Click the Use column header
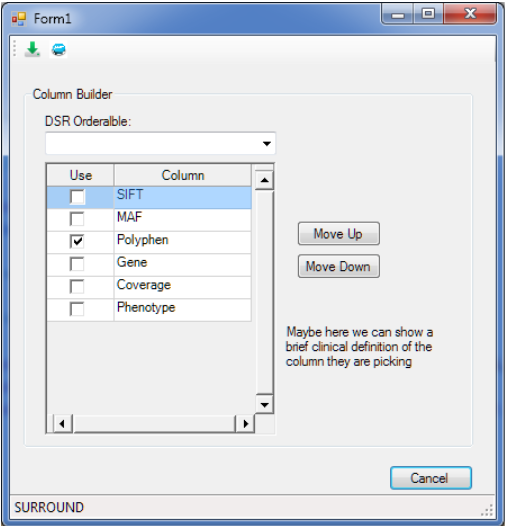 point(80,175)
